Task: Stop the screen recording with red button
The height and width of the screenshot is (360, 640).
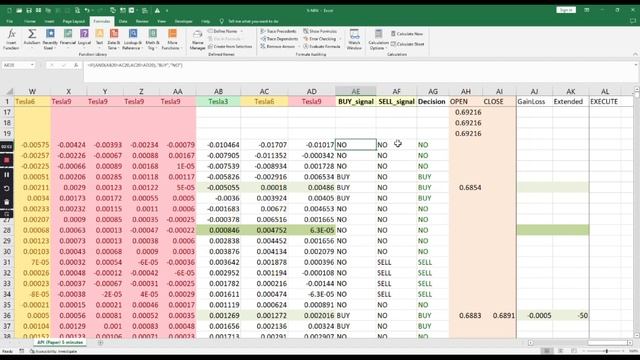Action: click(7, 160)
